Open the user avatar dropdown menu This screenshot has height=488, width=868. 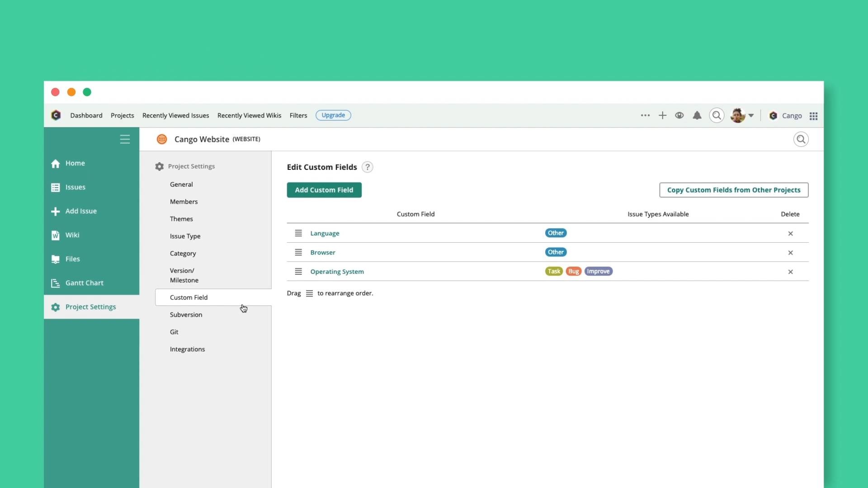point(741,115)
